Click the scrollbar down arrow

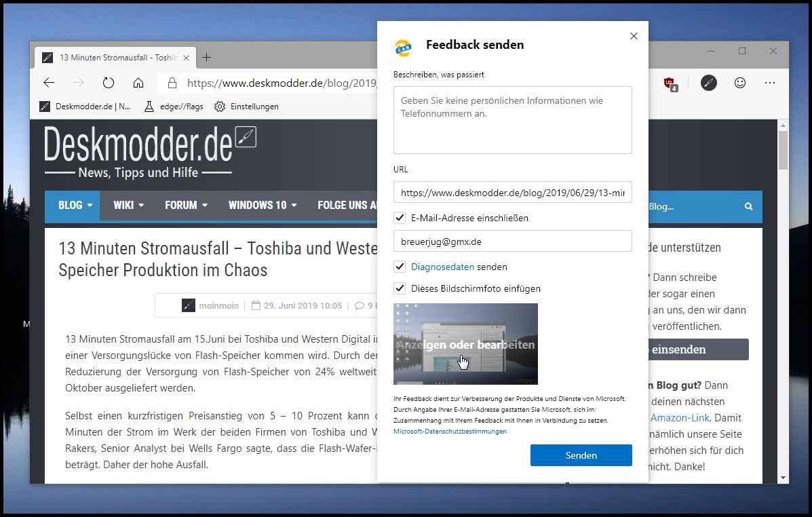pyautogui.click(x=783, y=478)
